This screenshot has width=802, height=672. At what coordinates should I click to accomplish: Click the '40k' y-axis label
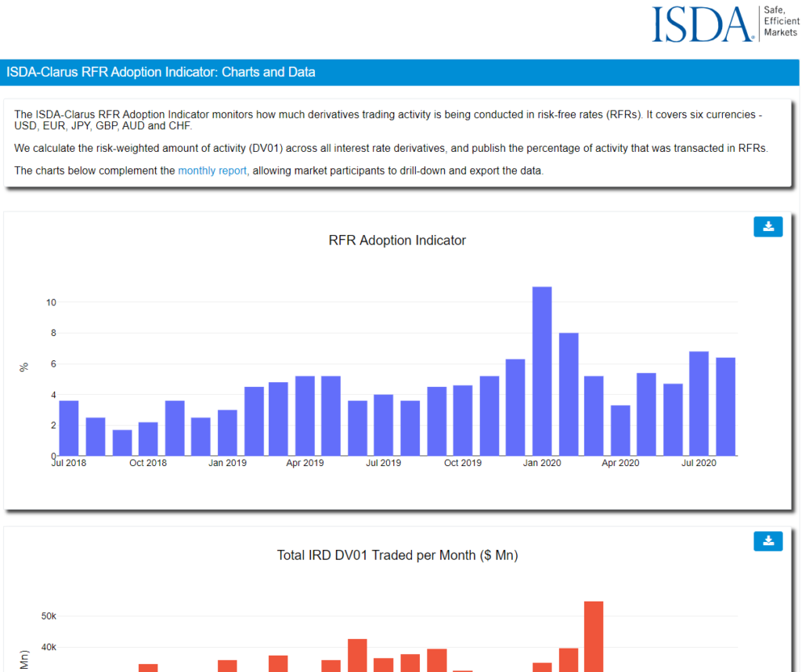pos(49,648)
